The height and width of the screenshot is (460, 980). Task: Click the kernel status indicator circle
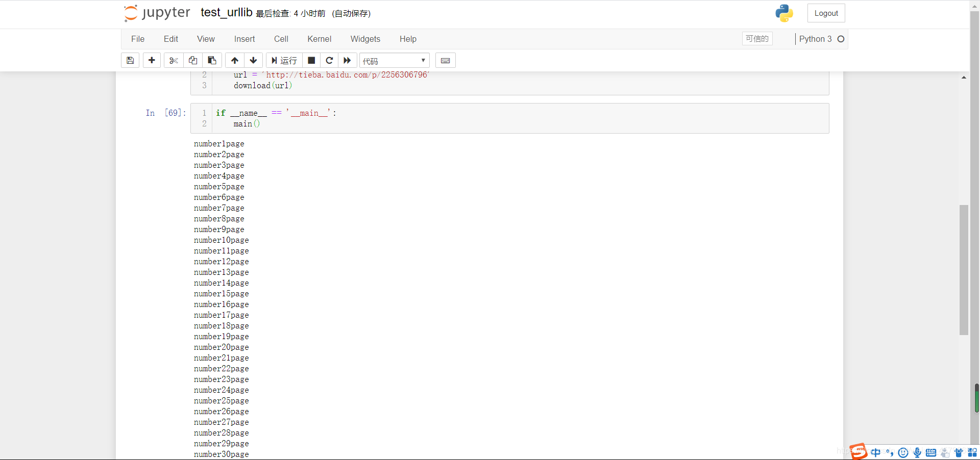841,39
